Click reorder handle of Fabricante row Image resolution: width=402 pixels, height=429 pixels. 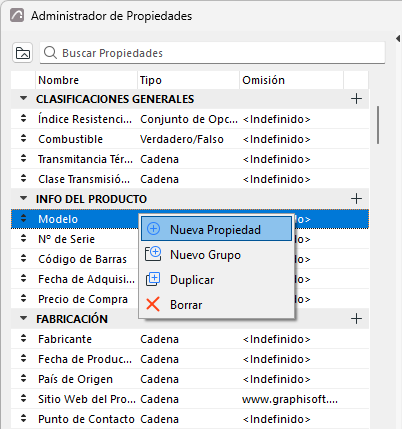pos(23,339)
